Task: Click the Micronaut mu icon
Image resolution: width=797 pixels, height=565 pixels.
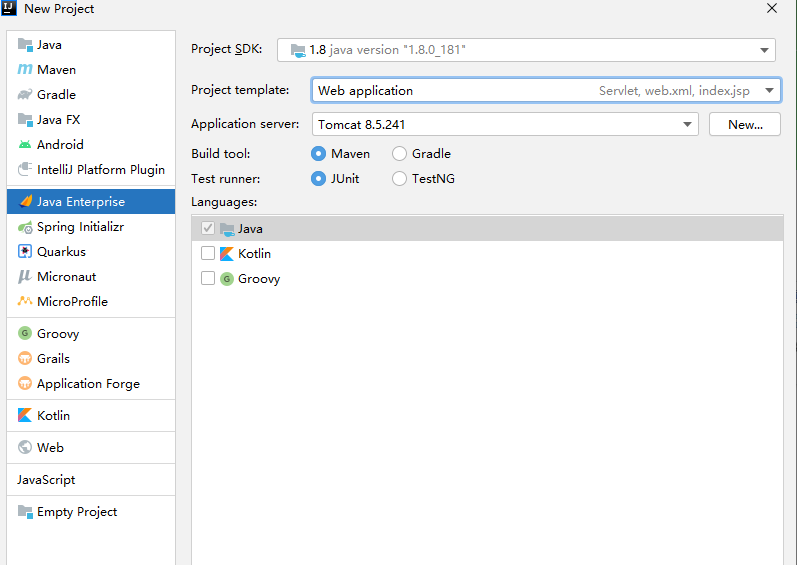Action: (x=24, y=276)
